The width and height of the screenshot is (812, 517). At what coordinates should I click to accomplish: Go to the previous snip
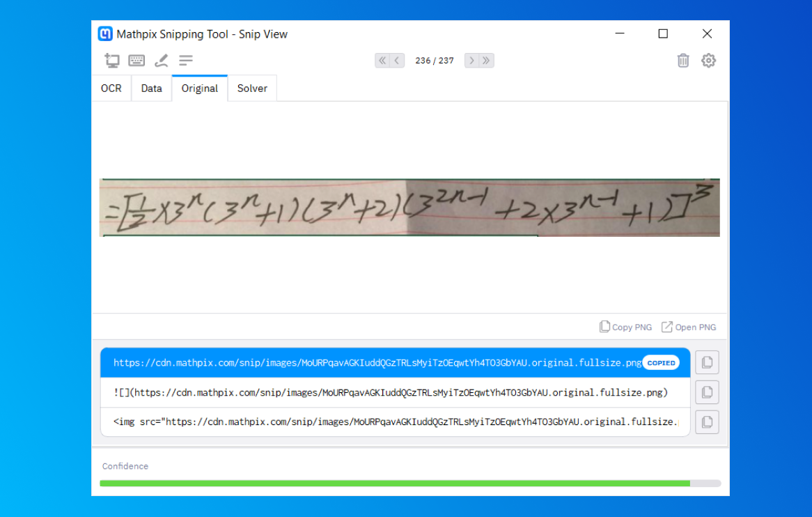(397, 61)
